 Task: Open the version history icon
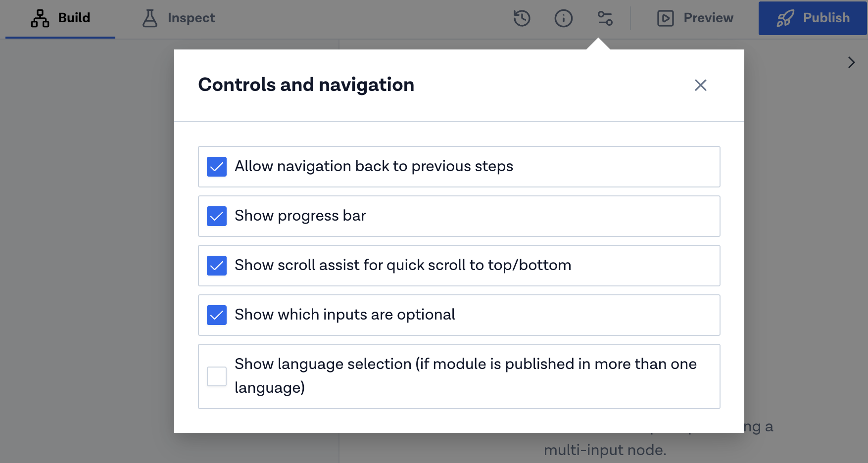click(x=522, y=18)
